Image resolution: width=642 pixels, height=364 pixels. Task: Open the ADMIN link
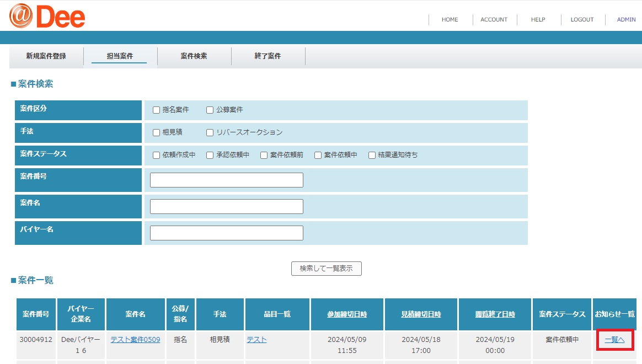(626, 20)
